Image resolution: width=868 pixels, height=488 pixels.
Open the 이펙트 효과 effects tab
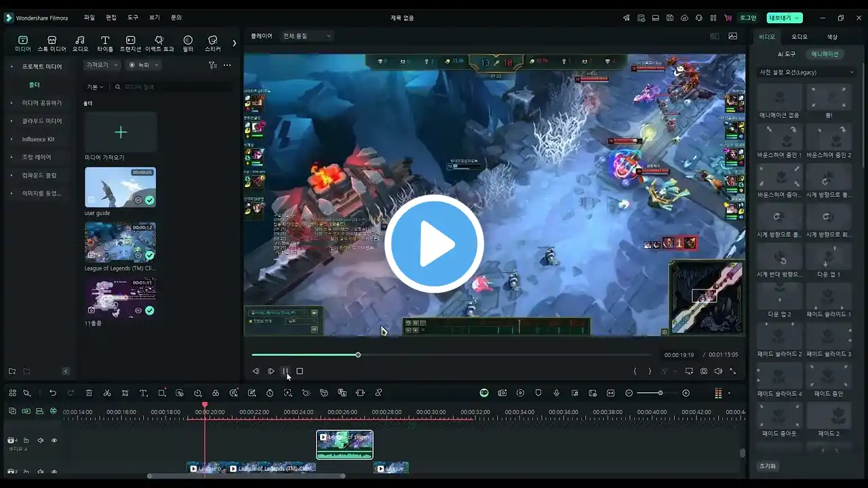159,43
